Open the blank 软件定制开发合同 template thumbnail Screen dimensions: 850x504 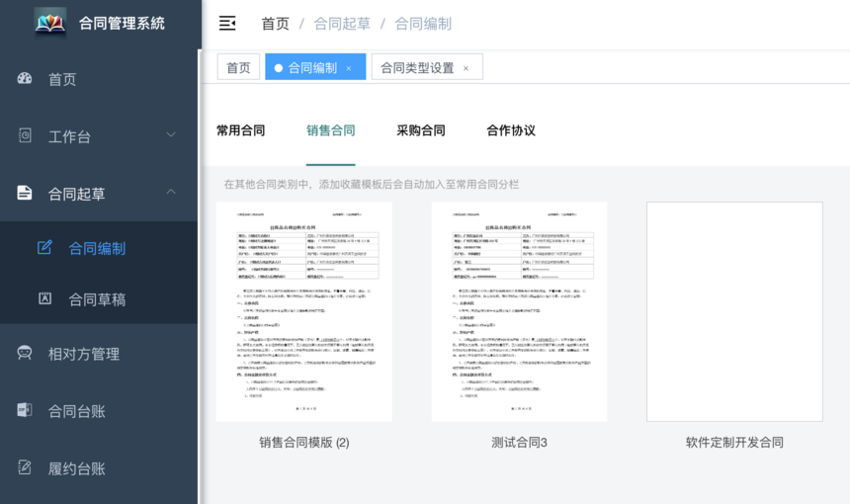[734, 311]
